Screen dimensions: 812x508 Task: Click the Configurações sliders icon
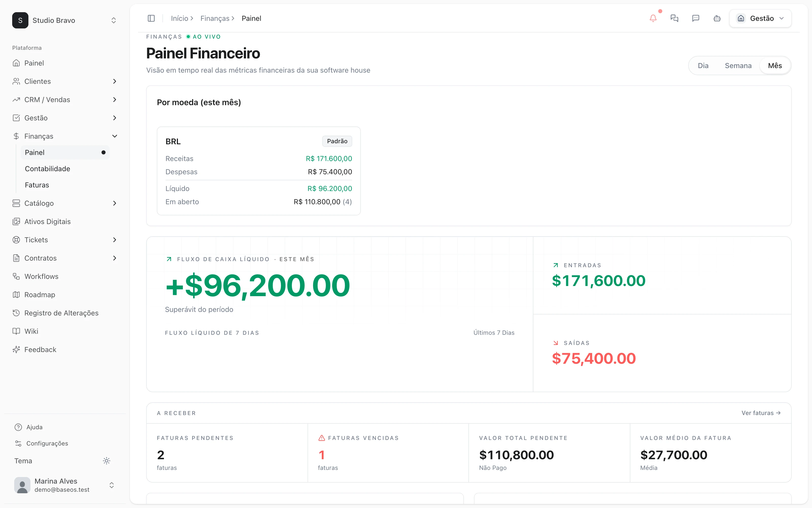point(18,443)
